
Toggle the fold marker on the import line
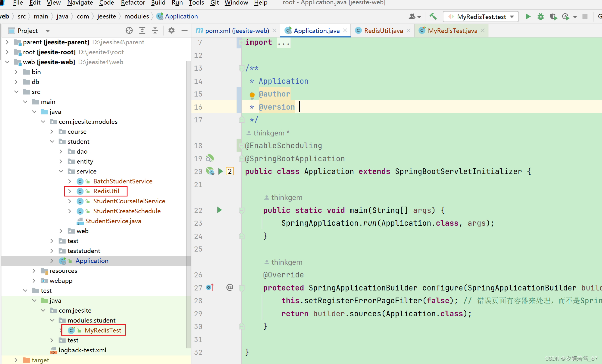tap(241, 42)
